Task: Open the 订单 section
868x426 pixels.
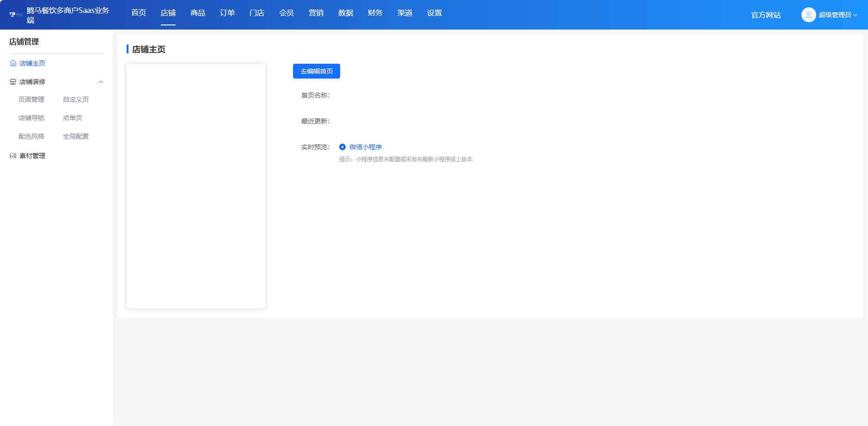Action: point(227,13)
